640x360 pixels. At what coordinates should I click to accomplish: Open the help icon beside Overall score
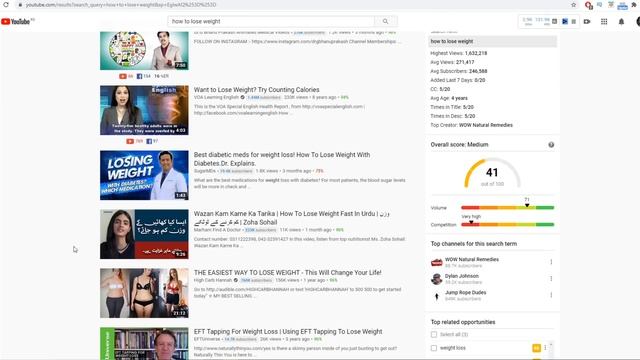pos(551,144)
